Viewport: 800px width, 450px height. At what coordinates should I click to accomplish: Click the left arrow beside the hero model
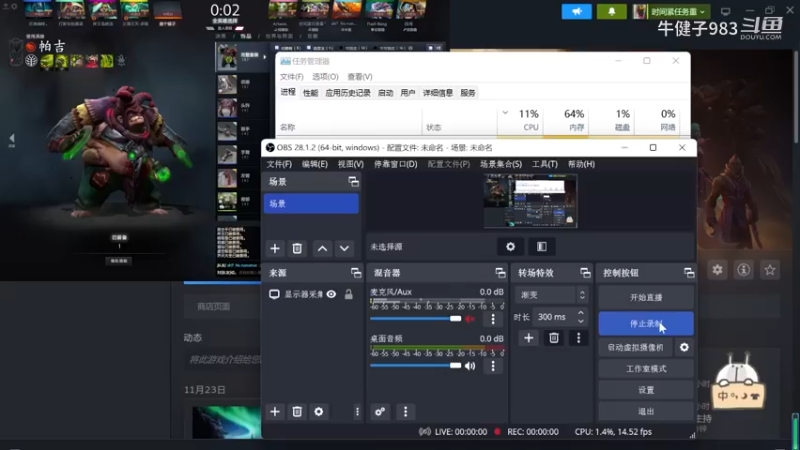(x=12, y=138)
